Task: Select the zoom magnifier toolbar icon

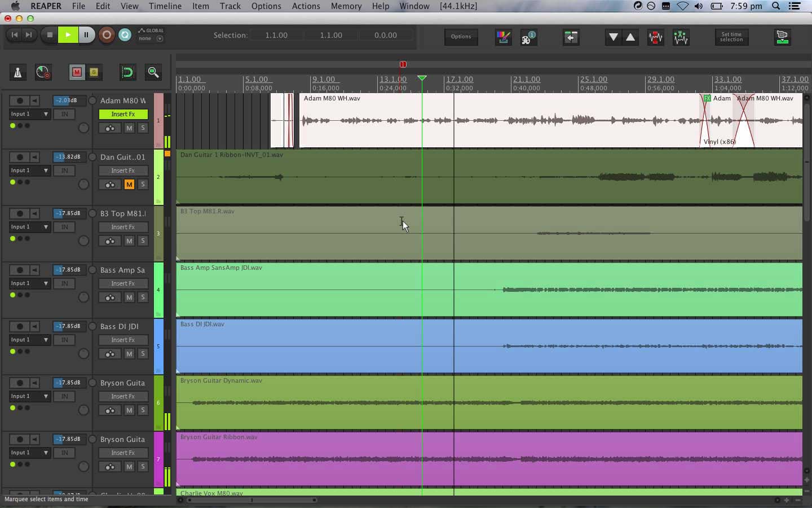Action: click(x=153, y=72)
